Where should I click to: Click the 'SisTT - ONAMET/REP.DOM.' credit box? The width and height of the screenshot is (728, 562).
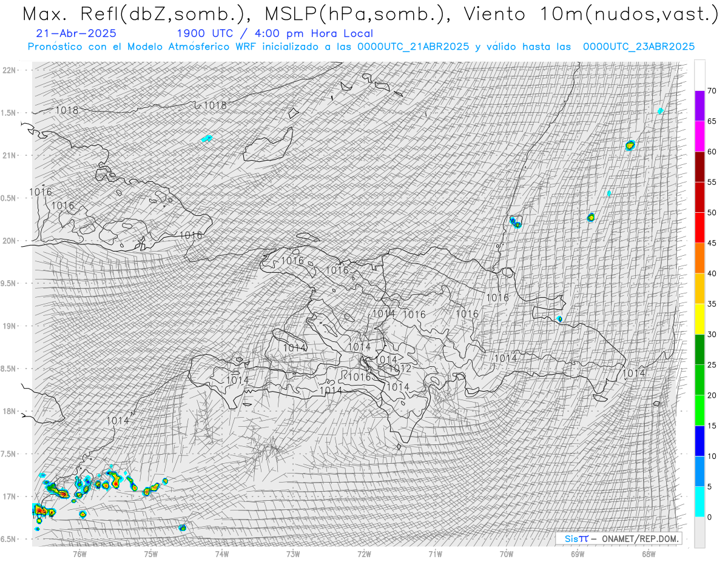pyautogui.click(x=619, y=538)
